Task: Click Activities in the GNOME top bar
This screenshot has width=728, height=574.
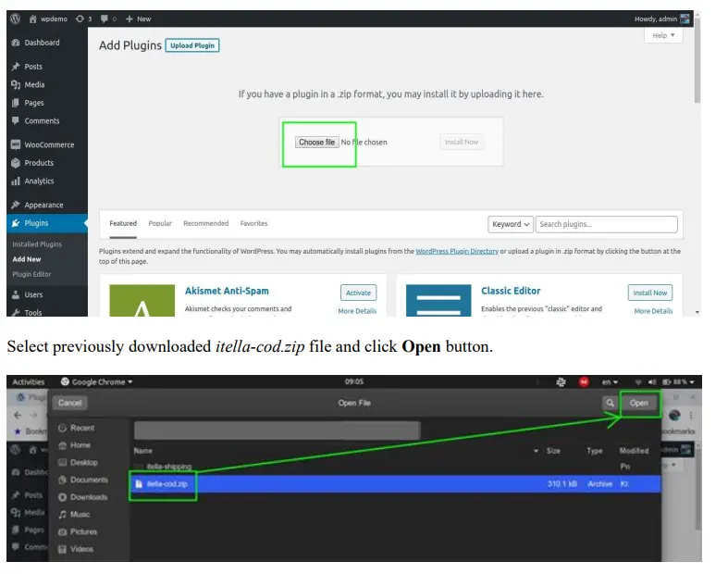Action: click(x=29, y=382)
